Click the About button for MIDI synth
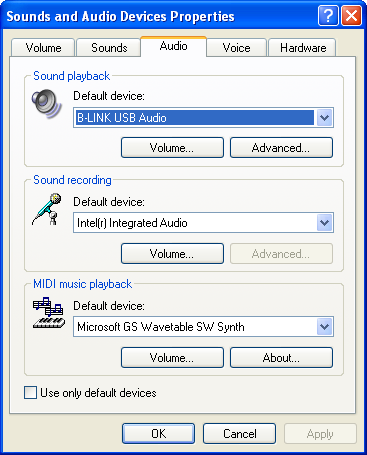This screenshot has height=455, width=367. 281,357
